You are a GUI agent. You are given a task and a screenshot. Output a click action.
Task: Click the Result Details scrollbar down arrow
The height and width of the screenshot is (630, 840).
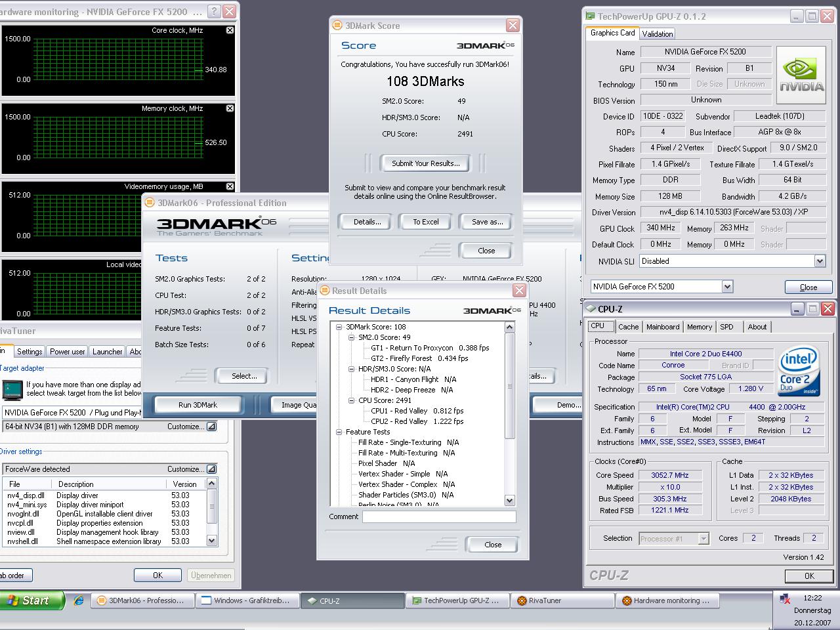(x=510, y=501)
